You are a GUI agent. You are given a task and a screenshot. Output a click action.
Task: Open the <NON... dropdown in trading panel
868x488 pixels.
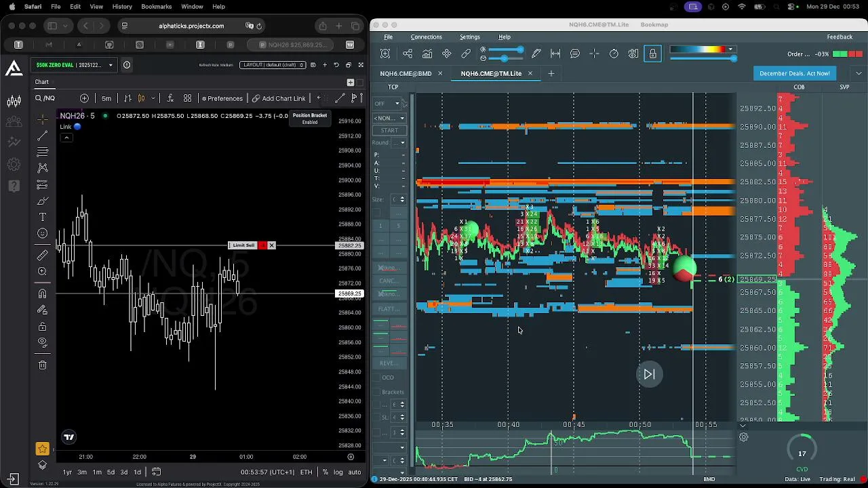(x=389, y=118)
